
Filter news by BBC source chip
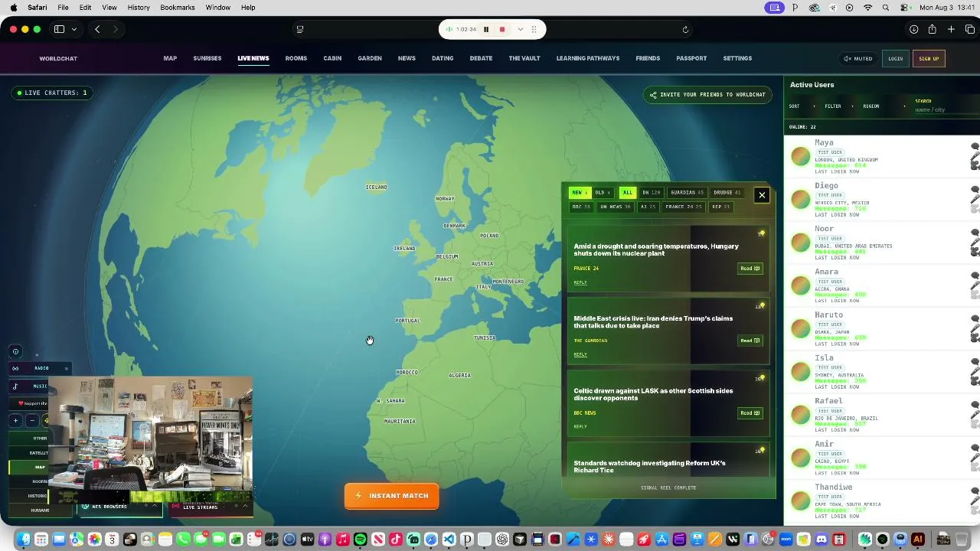coord(582,207)
